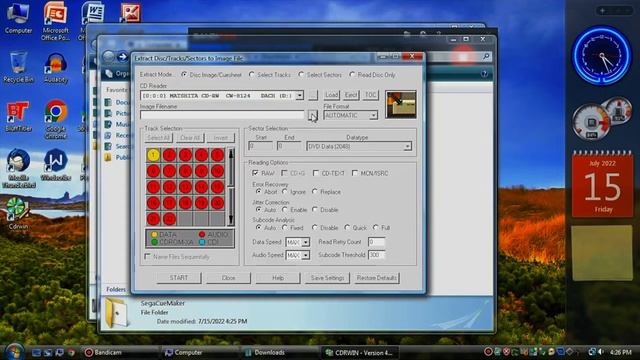Open the Organize menu in Explorer
This screenshot has width=640, height=360.
click(118, 74)
